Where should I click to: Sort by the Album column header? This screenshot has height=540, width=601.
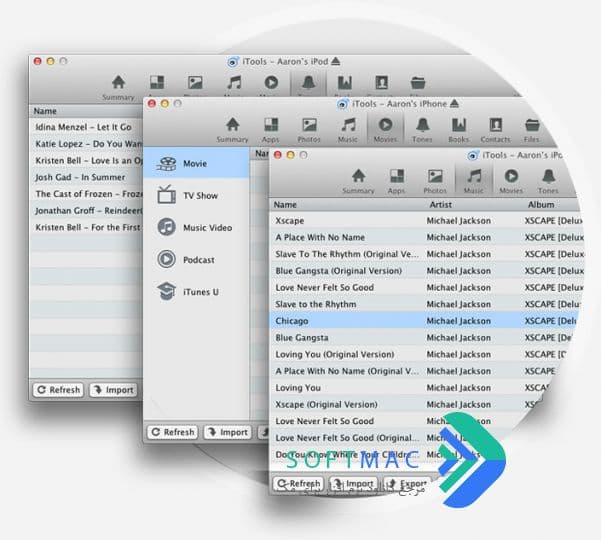(x=541, y=205)
